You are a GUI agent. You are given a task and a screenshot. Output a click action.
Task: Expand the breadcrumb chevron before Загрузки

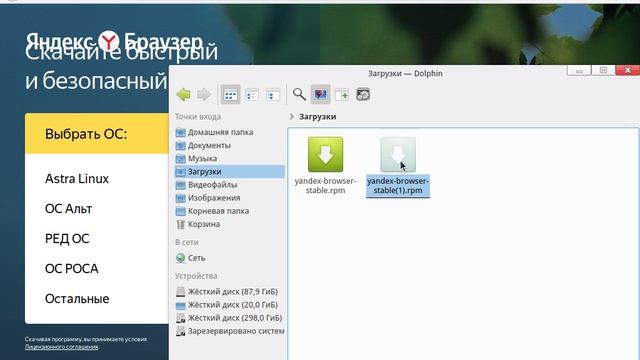coord(291,117)
